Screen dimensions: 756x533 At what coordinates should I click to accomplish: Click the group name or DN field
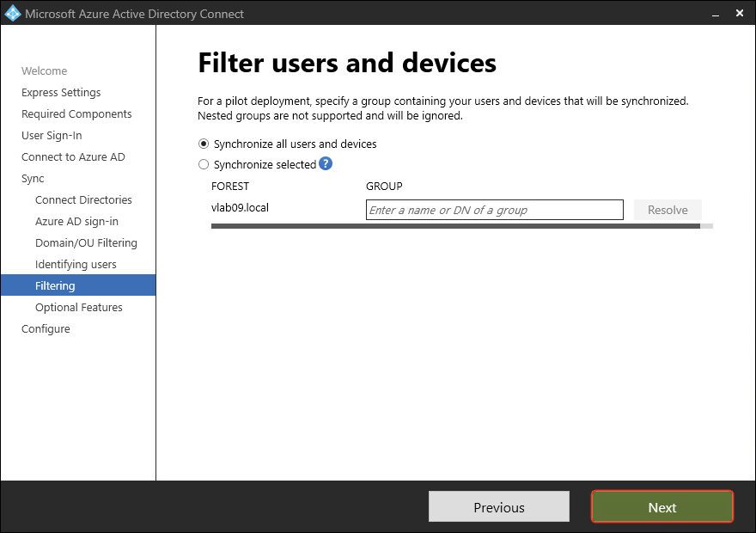pos(494,210)
